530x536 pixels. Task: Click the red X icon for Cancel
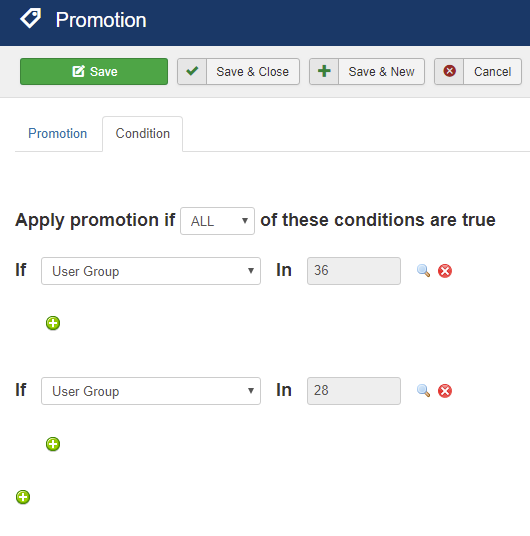coord(449,71)
